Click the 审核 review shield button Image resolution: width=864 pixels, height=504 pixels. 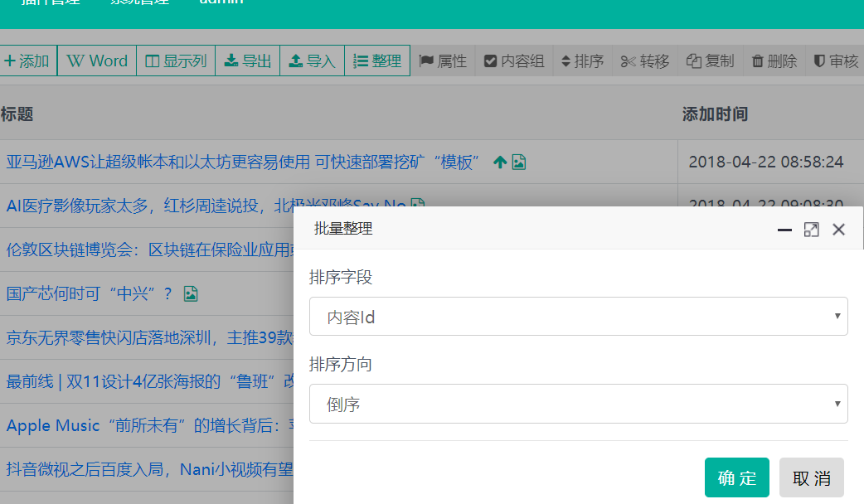836,61
